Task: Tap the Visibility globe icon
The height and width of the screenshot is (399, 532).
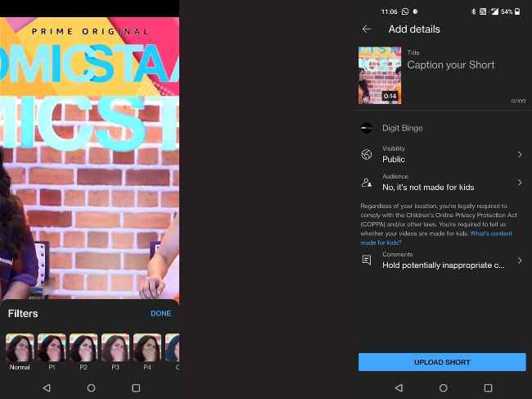Action: click(x=367, y=155)
